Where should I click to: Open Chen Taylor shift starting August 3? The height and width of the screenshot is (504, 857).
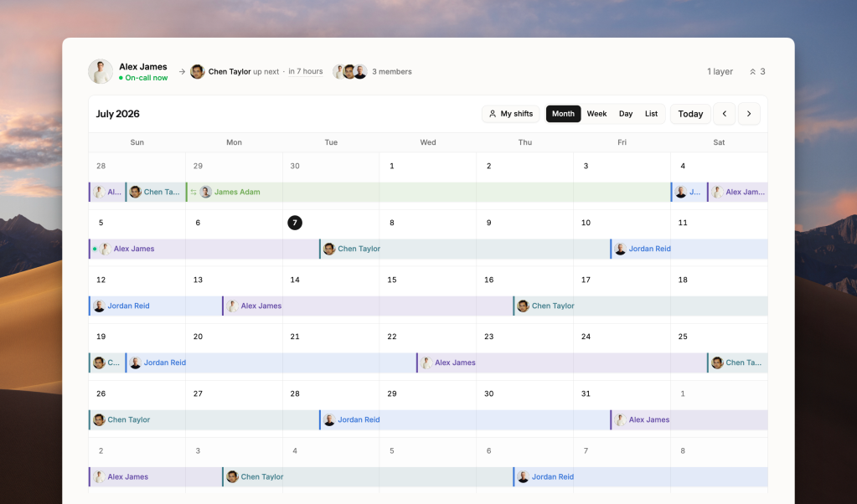pyautogui.click(x=367, y=476)
